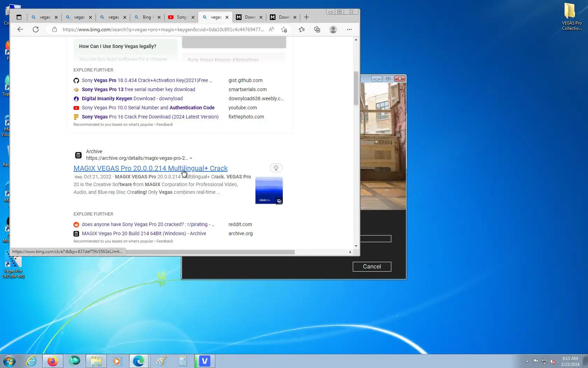Viewport: 588px width, 368px height.
Task: Open the 'Sony Vegas Pro 18.0.434 Crack+Activation Key' link
Action: 147,80
